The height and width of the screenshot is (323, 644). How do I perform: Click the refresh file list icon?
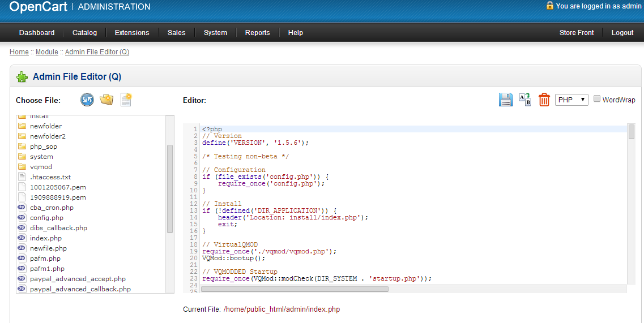click(x=87, y=100)
